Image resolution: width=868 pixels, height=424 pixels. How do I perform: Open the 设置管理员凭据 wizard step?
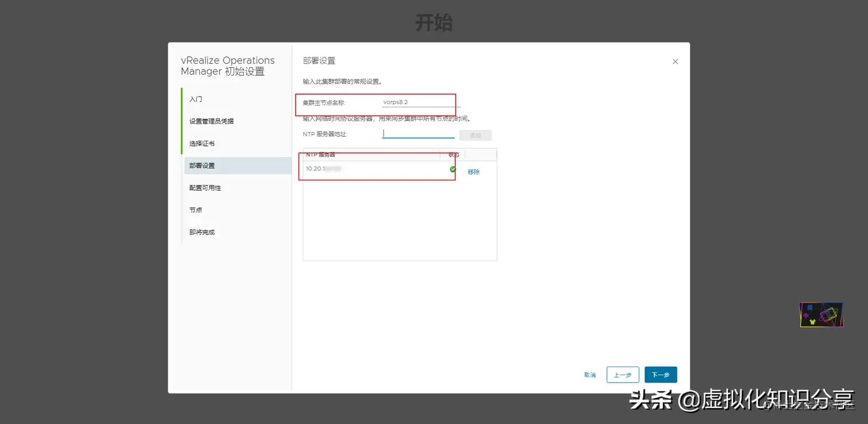click(x=211, y=121)
